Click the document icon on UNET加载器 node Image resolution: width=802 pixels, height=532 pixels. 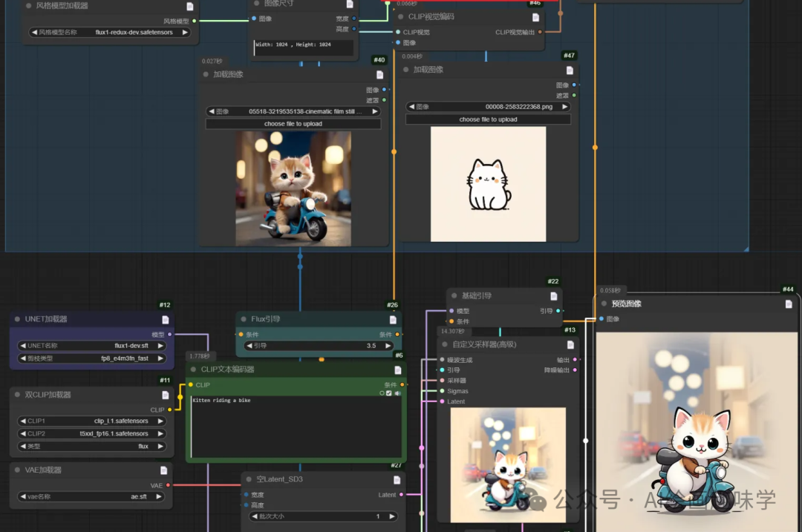click(165, 319)
